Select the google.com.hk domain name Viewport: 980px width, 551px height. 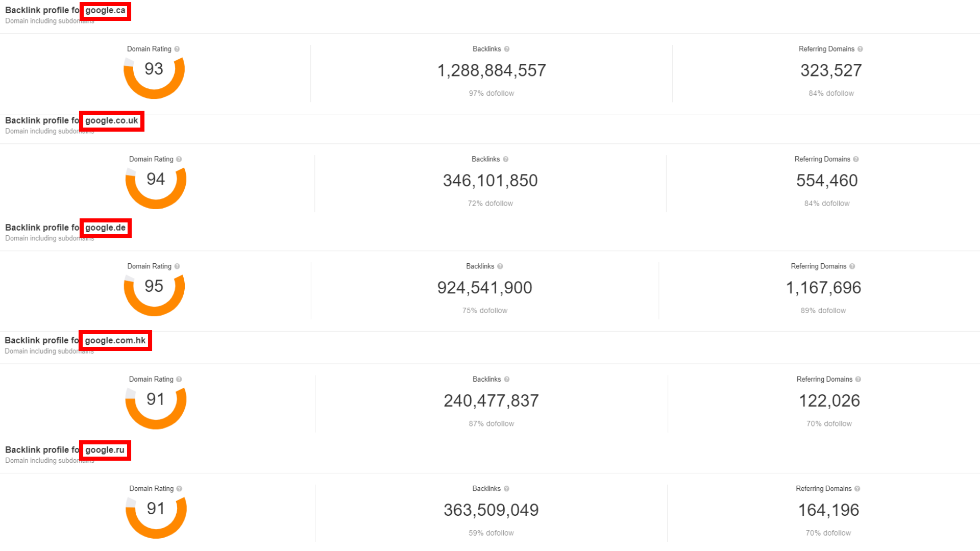pyautogui.click(x=115, y=340)
